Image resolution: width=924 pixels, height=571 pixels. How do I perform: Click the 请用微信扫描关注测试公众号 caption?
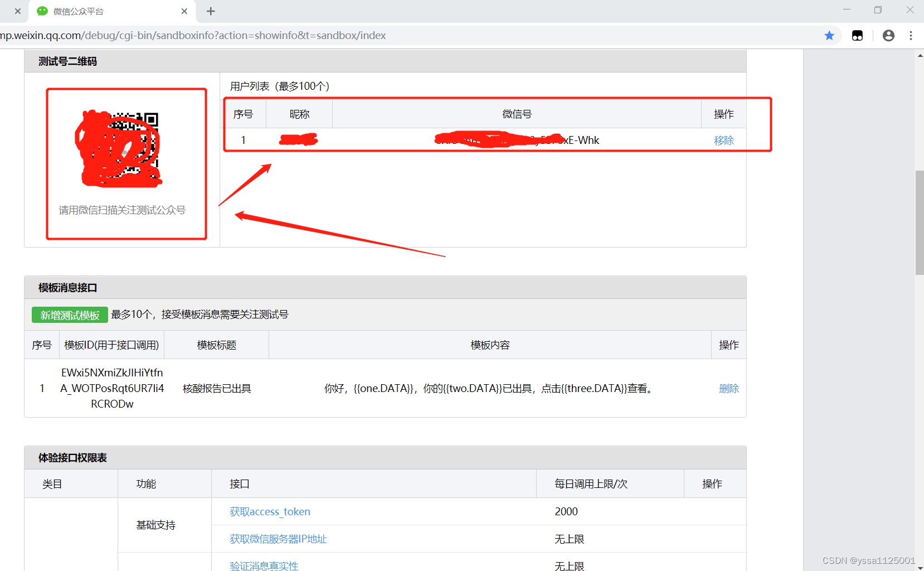122,210
